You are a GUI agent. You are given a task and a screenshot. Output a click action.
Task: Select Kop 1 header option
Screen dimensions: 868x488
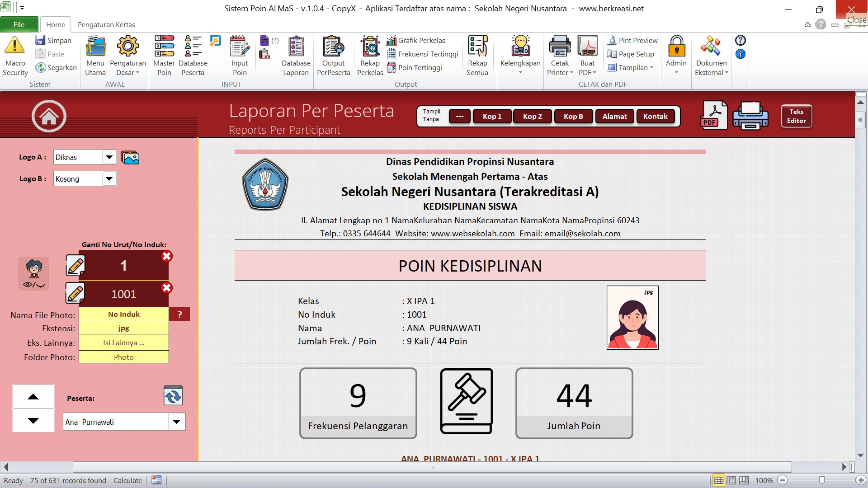pos(492,116)
